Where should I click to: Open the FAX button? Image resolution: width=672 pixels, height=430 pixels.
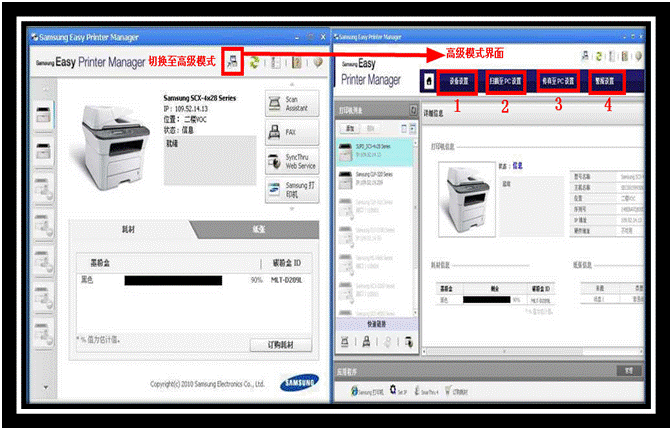coord(292,132)
